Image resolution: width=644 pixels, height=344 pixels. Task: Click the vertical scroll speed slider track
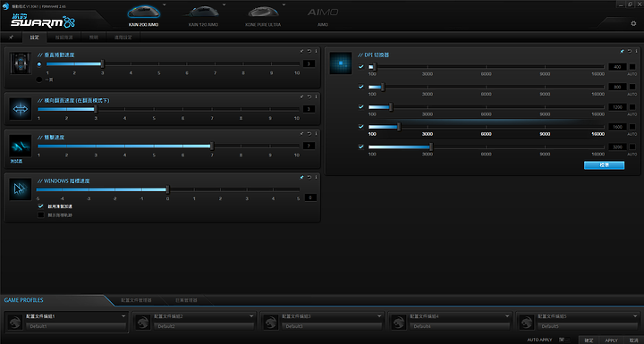coord(173,64)
